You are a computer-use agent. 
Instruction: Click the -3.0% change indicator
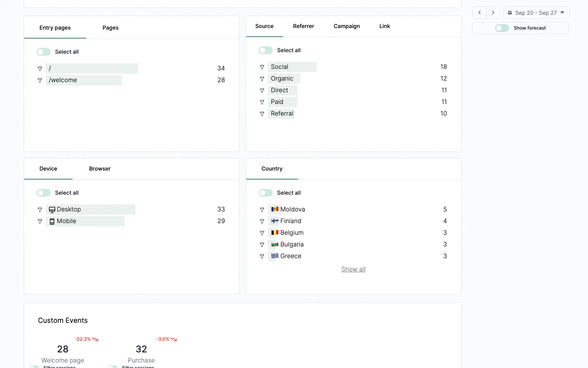166,339
